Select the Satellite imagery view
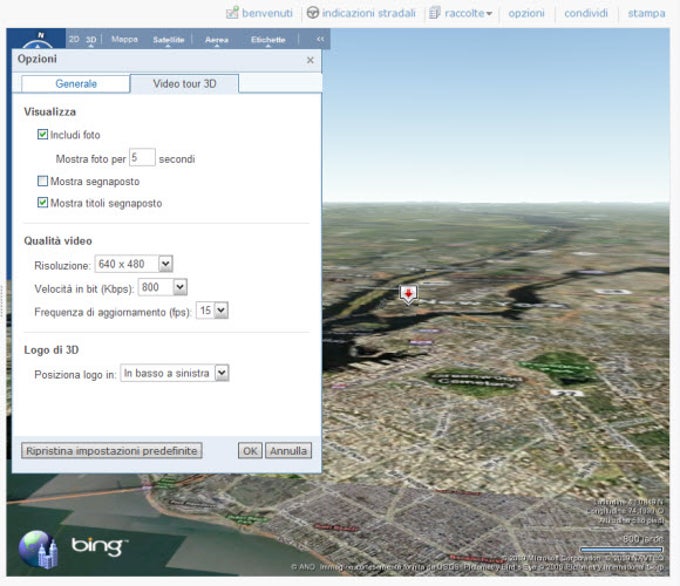The height and width of the screenshot is (586, 680). [168, 40]
